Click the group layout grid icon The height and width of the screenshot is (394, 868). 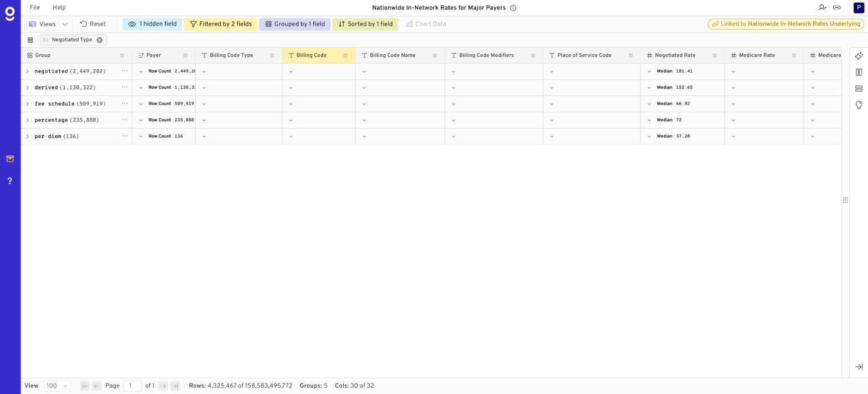(30, 40)
